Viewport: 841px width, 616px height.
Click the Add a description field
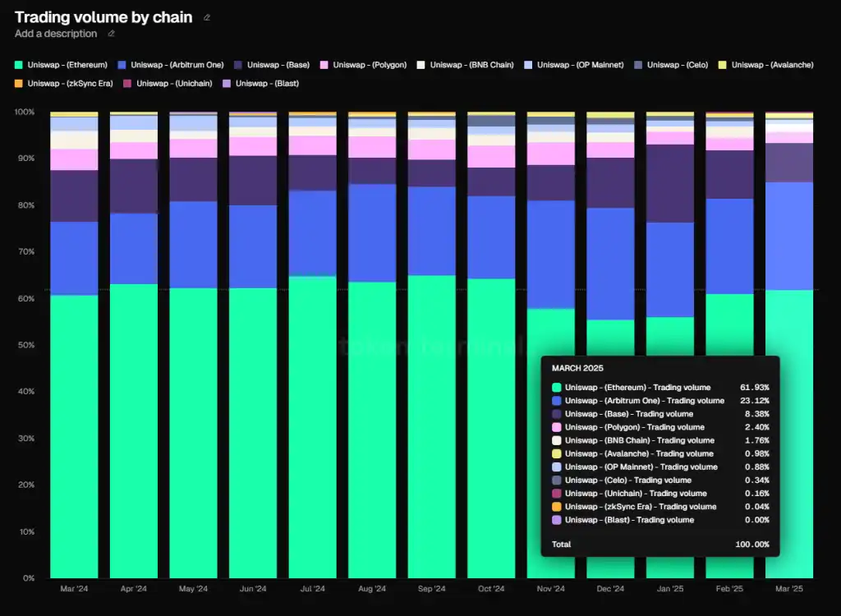point(56,34)
